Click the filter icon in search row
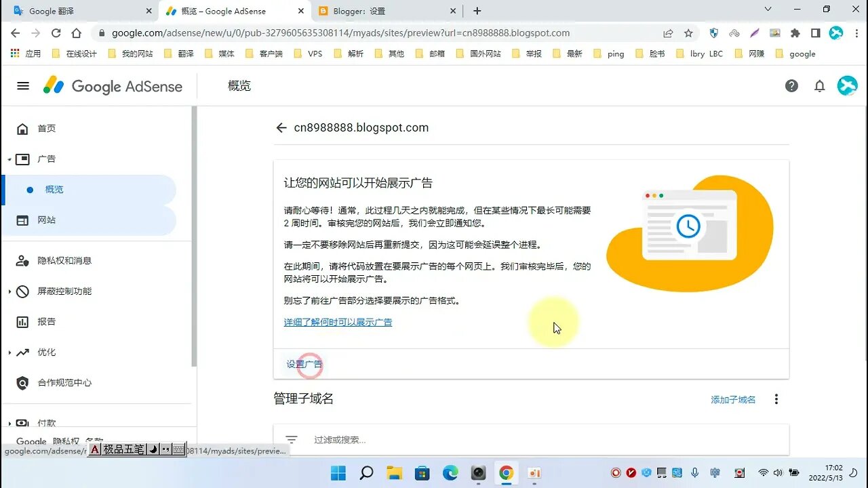Screen dimensions: 868x488 [292, 440]
